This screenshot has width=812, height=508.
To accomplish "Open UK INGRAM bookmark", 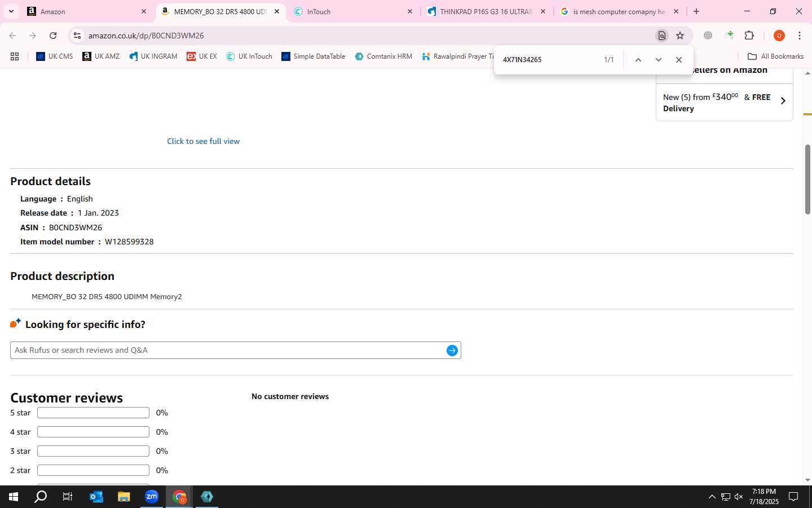I will pyautogui.click(x=153, y=56).
